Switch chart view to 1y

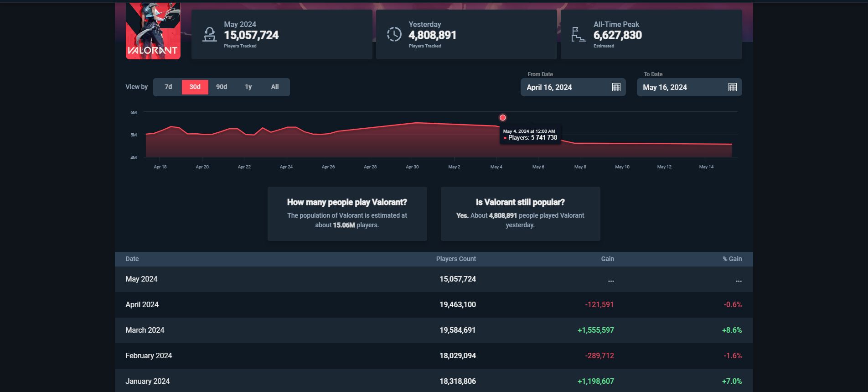tap(248, 87)
